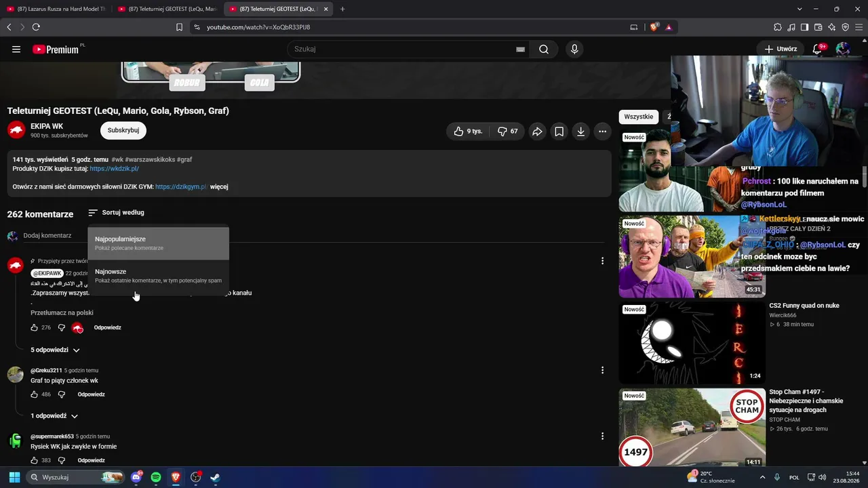Image resolution: width=868 pixels, height=488 pixels.
Task: Open the dzikgym.pl link in description
Action: [x=181, y=187]
